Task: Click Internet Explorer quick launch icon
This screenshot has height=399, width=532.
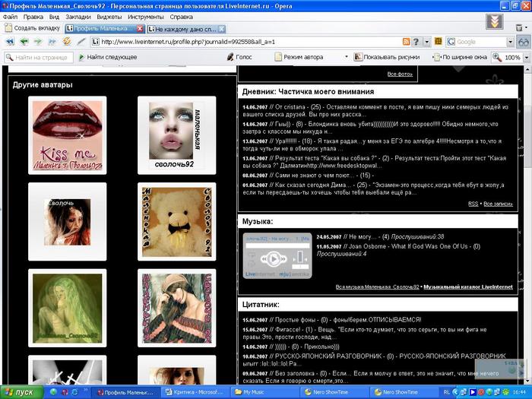Action: click(x=74, y=392)
